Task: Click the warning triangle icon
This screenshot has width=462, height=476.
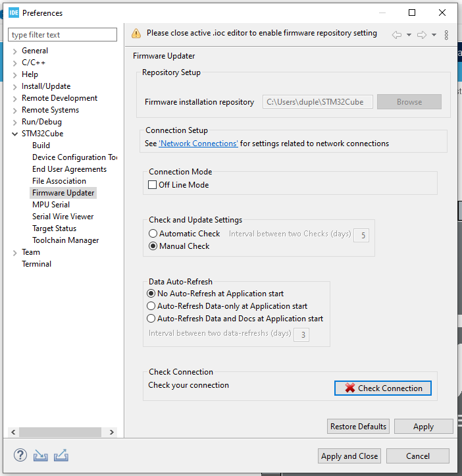Action: (136, 34)
